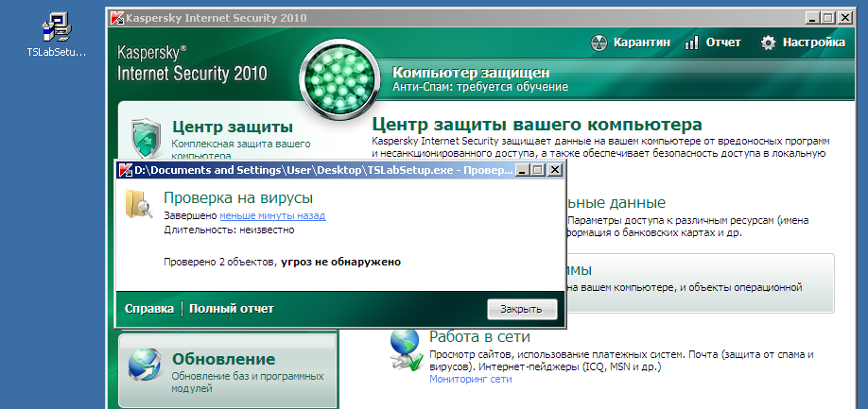Open the Справка link in scan dialog

click(x=148, y=309)
